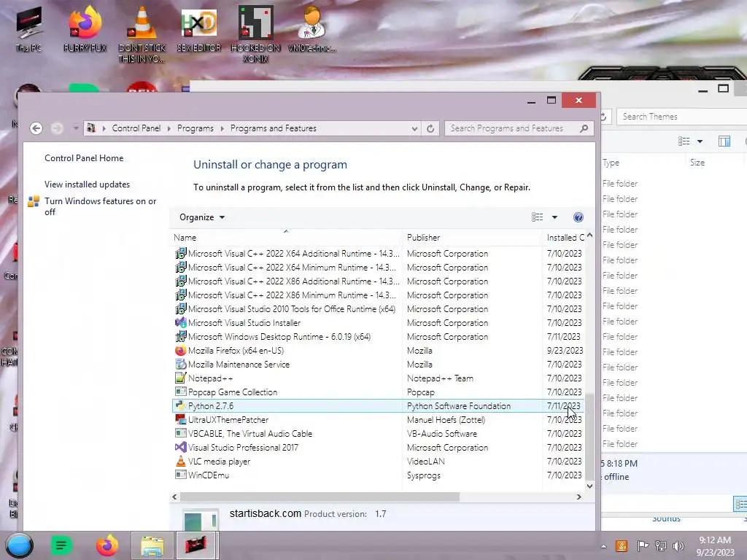The width and height of the screenshot is (747, 560).
Task: Focus the Search Themes input box
Action: tap(681, 117)
